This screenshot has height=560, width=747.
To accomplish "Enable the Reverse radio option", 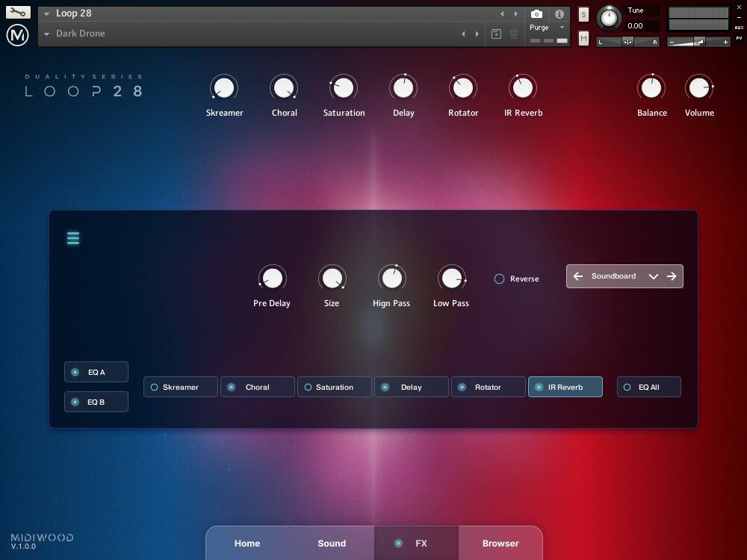I will click(x=499, y=279).
